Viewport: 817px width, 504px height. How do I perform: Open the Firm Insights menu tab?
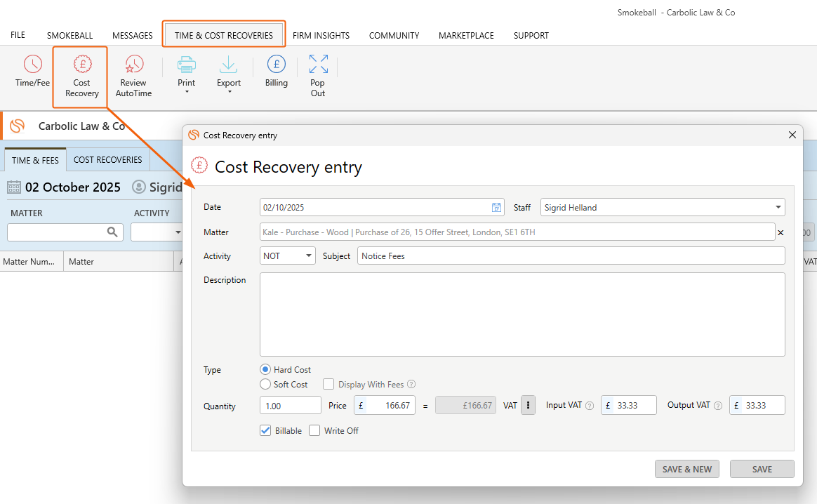click(x=321, y=35)
